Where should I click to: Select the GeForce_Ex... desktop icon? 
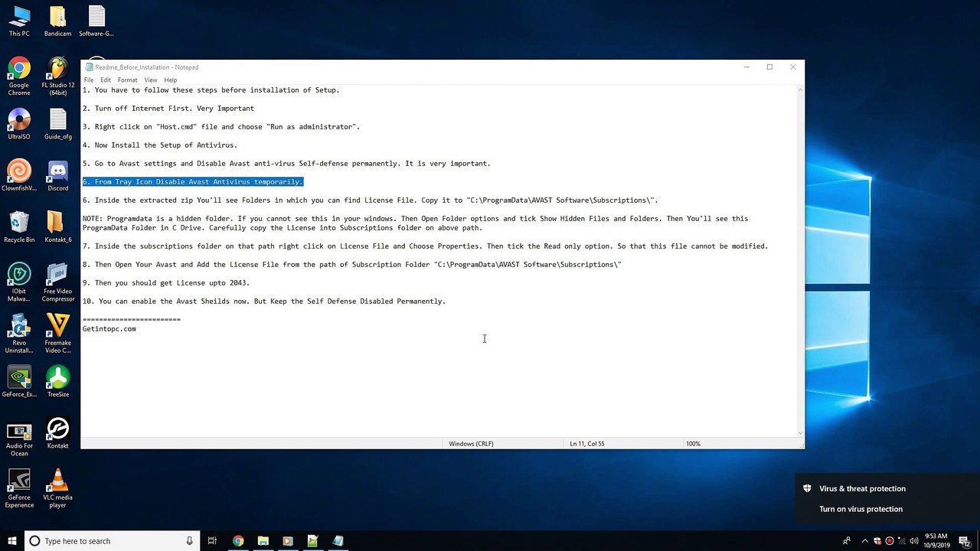click(x=19, y=381)
